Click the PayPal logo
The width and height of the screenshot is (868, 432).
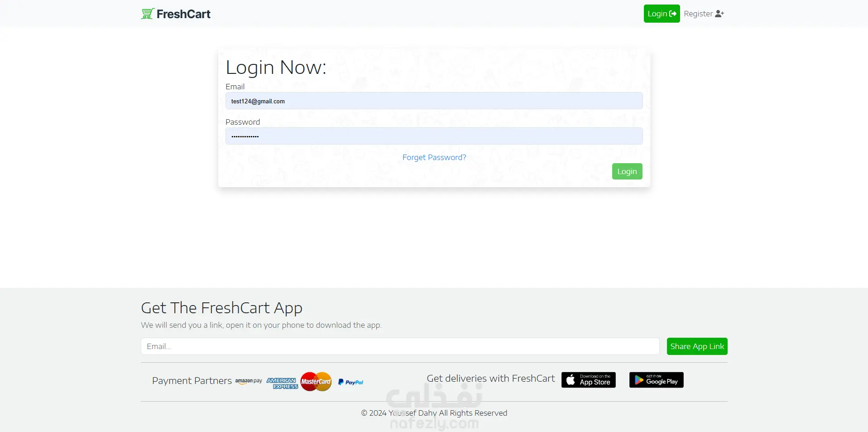350,382
